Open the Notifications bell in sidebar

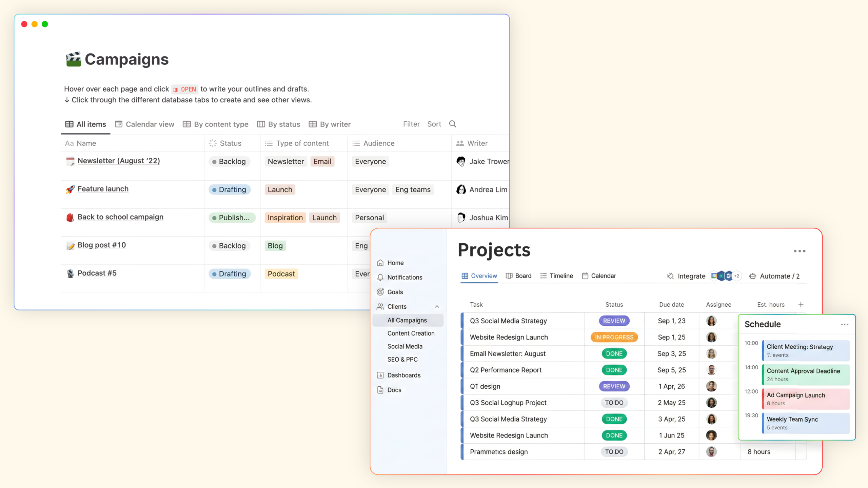(x=380, y=277)
